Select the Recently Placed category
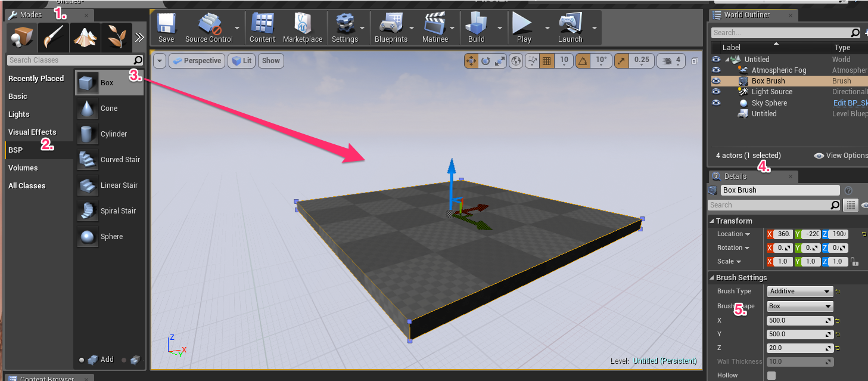This screenshot has width=868, height=381. (36, 79)
